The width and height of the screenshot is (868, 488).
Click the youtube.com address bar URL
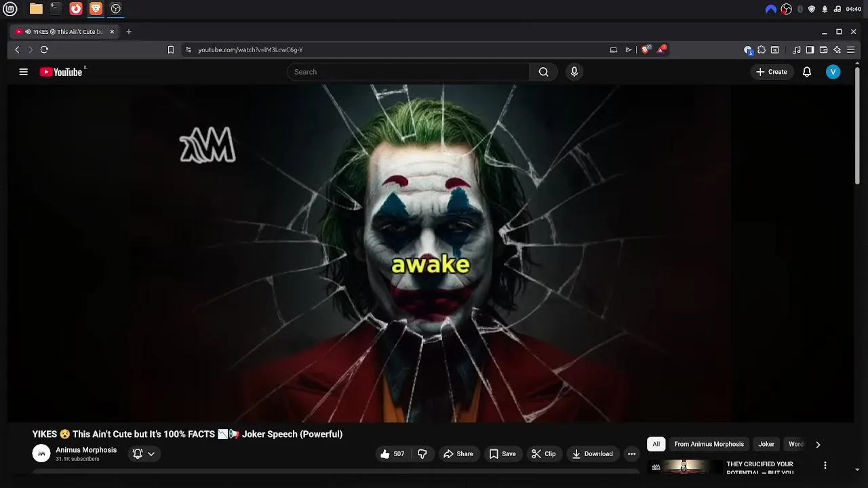[250, 49]
